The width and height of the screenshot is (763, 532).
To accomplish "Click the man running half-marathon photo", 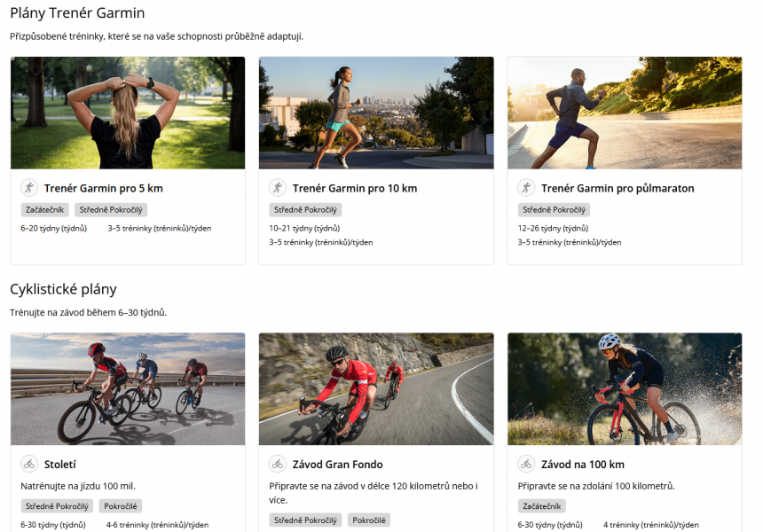I will tap(625, 113).
